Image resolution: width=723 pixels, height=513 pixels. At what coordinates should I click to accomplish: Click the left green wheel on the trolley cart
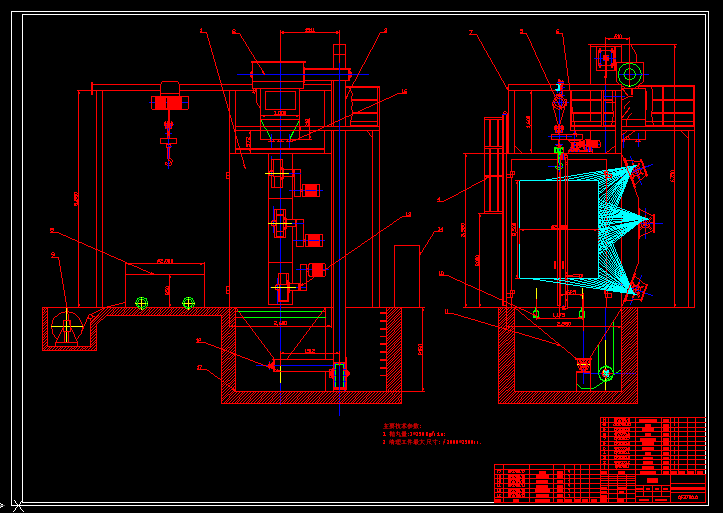coord(142,302)
